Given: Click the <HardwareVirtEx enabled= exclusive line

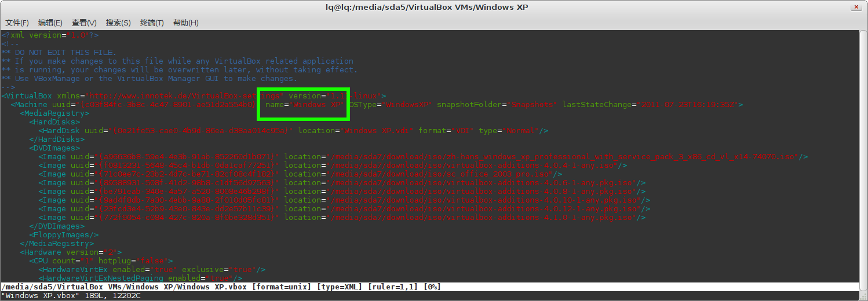Looking at the screenshot, I should click(152, 269).
